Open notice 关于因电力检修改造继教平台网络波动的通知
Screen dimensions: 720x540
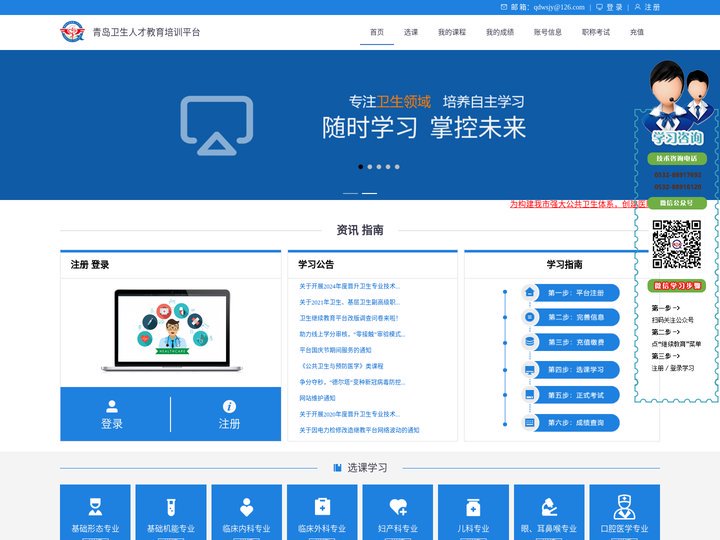(359, 430)
